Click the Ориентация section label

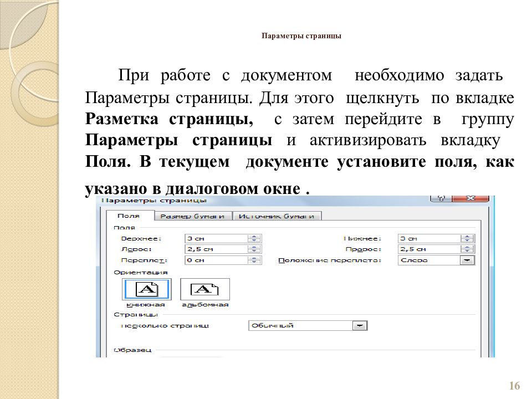[141, 273]
